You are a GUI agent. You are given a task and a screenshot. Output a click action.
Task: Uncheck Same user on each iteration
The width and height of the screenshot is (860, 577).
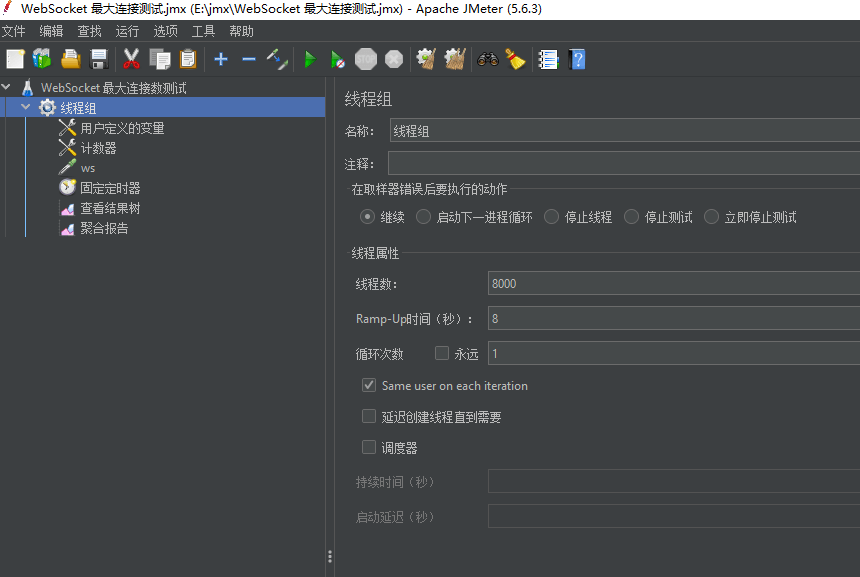pyautogui.click(x=369, y=385)
